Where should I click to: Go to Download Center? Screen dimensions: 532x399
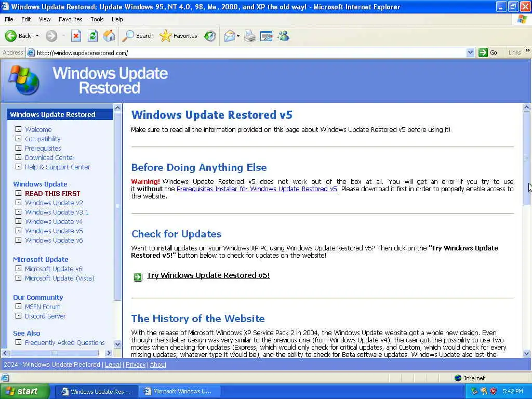(49, 158)
